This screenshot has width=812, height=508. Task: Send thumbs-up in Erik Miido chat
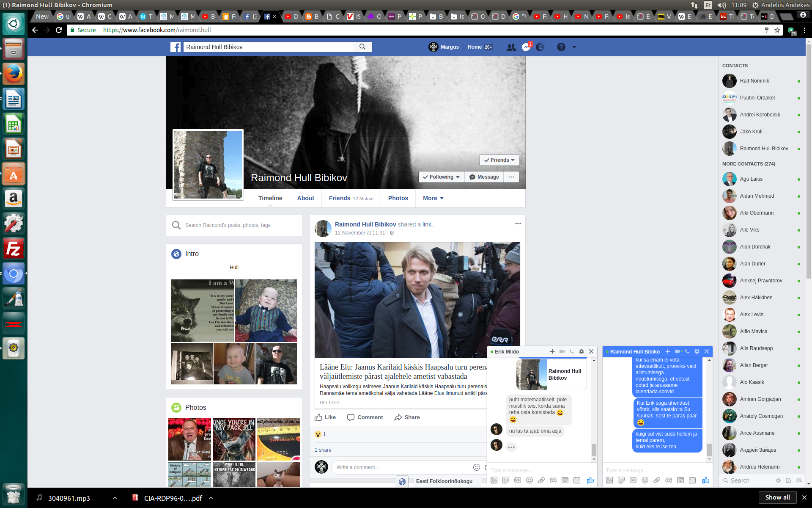tap(590, 480)
